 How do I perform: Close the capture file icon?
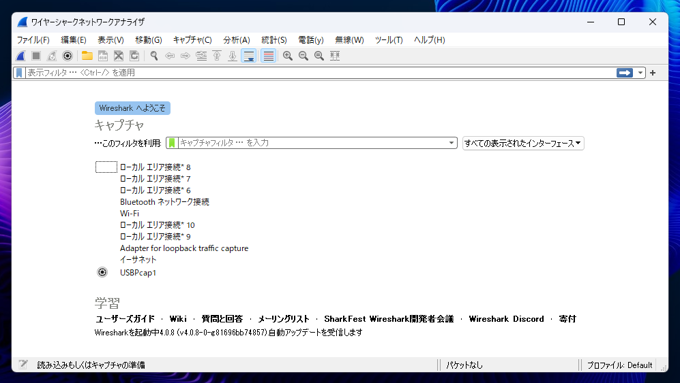tap(118, 56)
